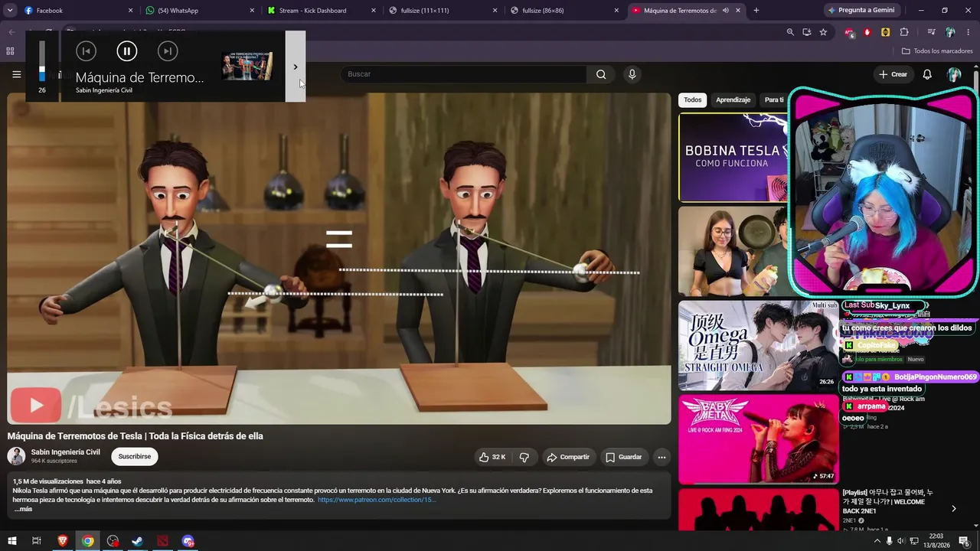Open Chrome three-dot menu
The image size is (980, 551).
(x=969, y=32)
